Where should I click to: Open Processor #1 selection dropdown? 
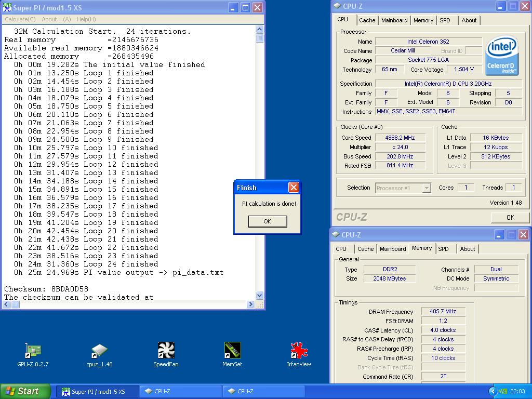click(427, 188)
